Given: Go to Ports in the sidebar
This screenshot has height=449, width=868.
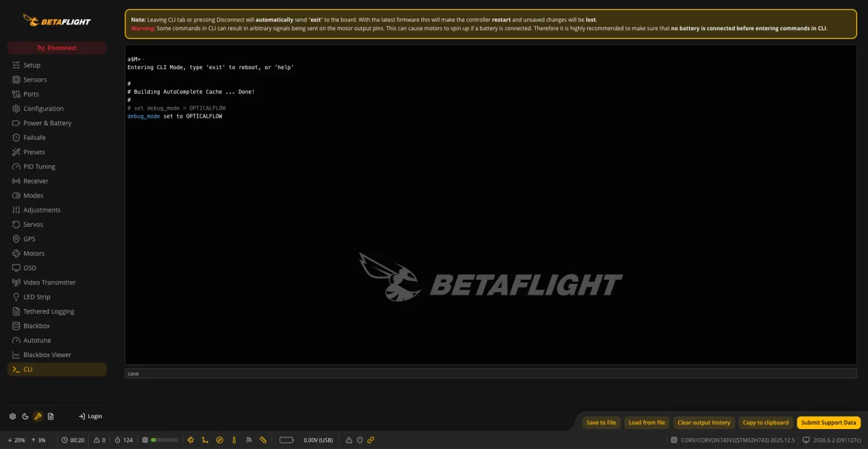Looking at the screenshot, I should tap(57, 94).
